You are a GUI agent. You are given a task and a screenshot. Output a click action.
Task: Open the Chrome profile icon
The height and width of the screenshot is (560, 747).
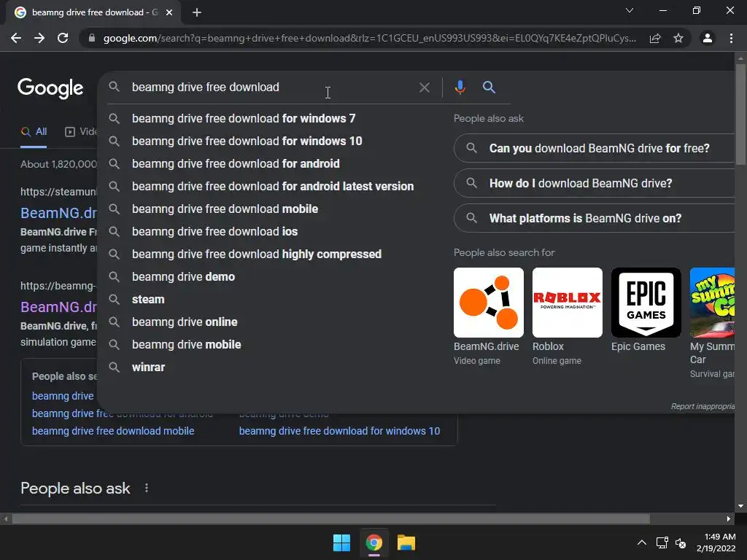pos(708,38)
